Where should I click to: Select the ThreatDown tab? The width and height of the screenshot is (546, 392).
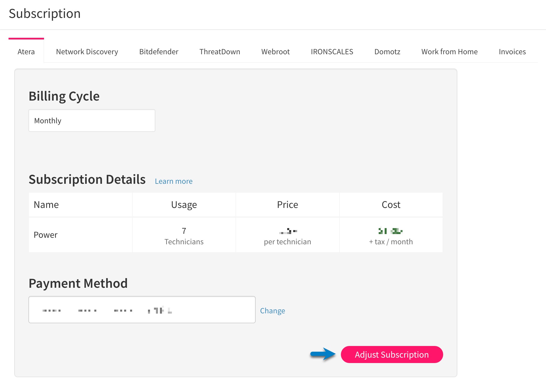coord(220,51)
